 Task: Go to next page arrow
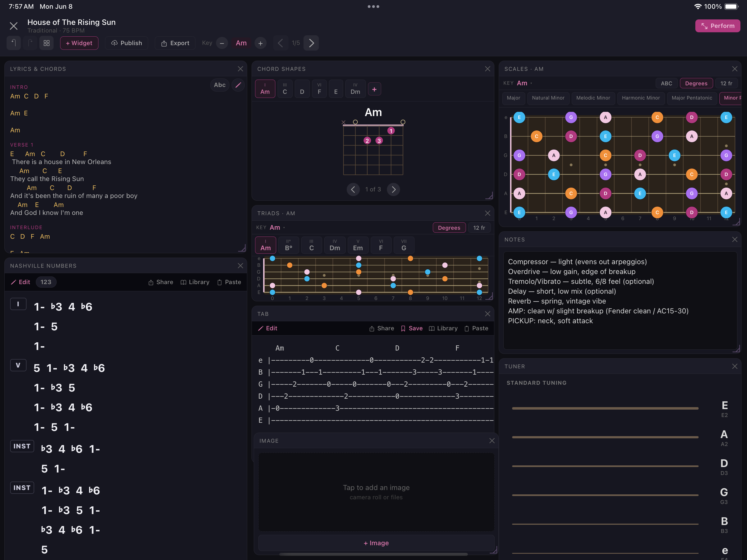(311, 43)
